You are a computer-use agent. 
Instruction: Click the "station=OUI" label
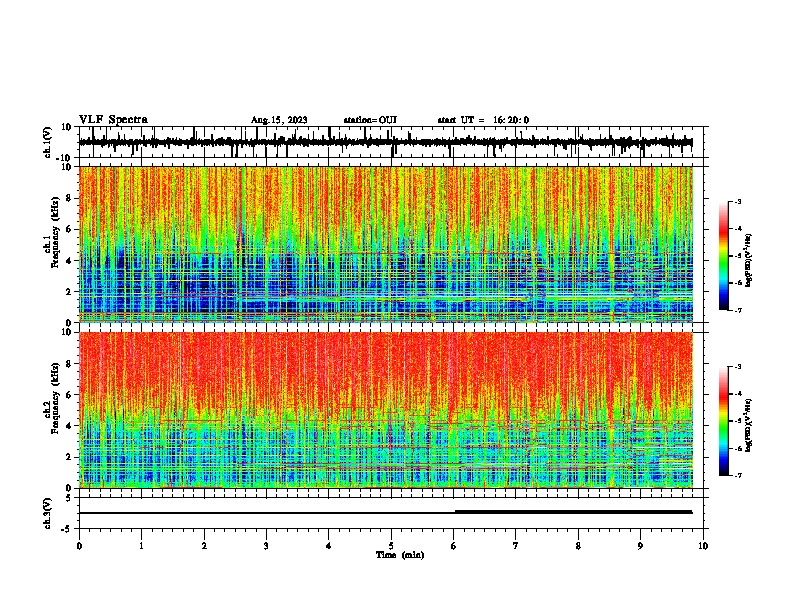[x=370, y=120]
